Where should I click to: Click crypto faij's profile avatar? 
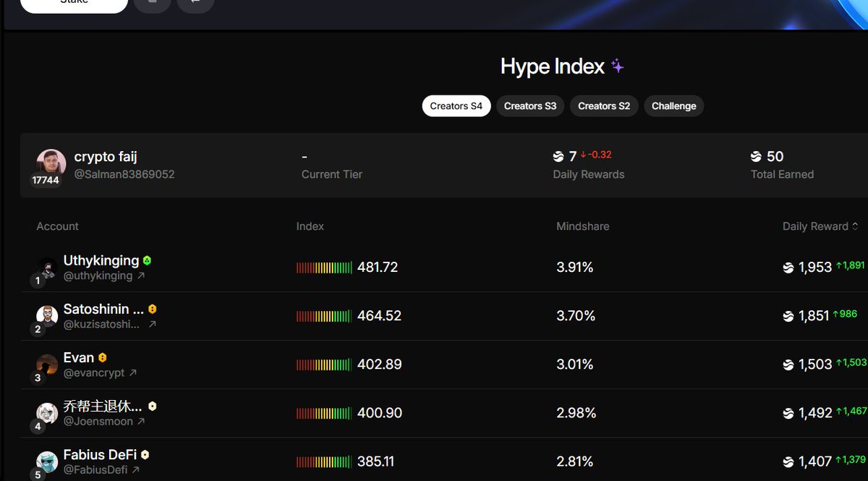coord(51,163)
